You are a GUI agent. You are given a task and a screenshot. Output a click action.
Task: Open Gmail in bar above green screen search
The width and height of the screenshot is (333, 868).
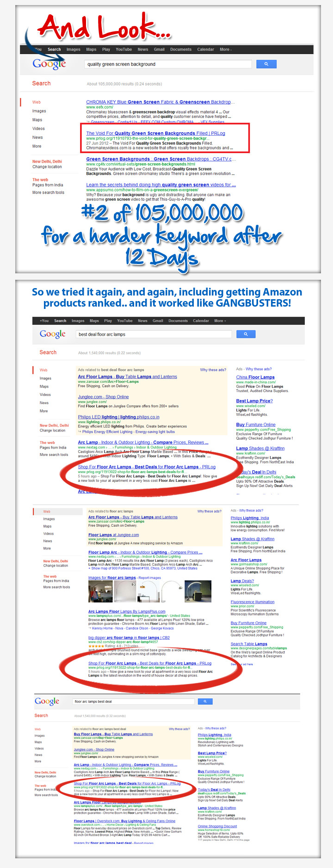click(159, 49)
